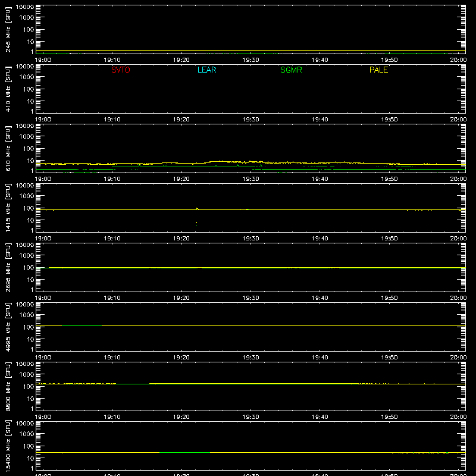Image resolution: width=476 pixels, height=476 pixels.
Task: Select the 10000 tick label on the 245 MHz plot
Action: 25,7
